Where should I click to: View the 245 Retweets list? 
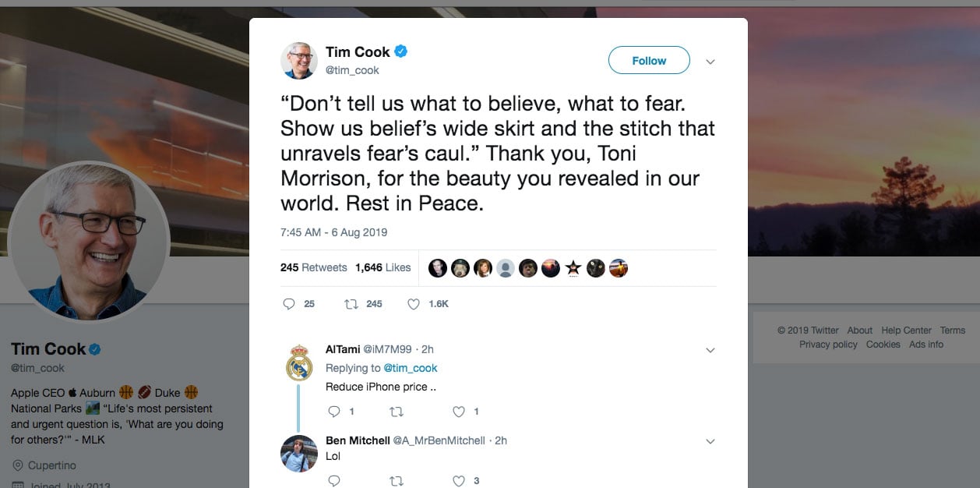pos(313,267)
